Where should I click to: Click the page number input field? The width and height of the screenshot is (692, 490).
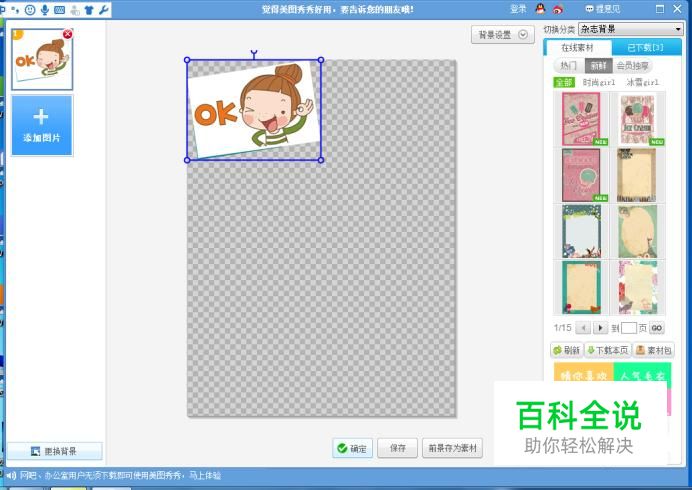628,328
